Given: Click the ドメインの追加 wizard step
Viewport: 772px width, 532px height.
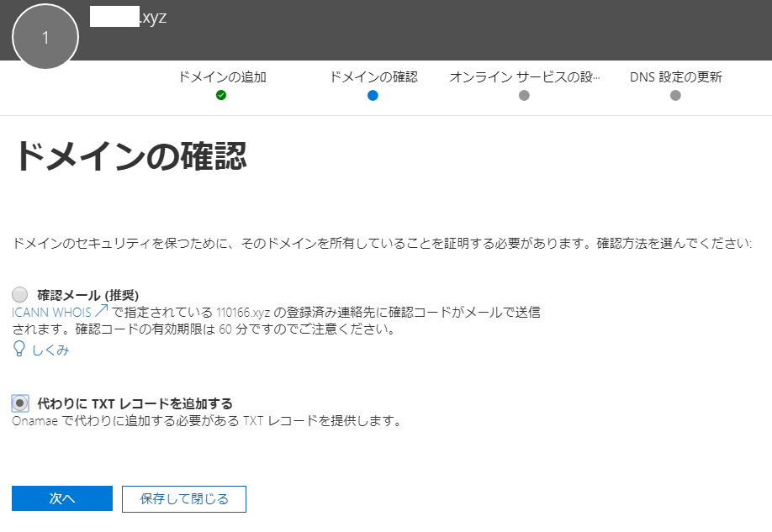Looking at the screenshot, I should pos(222,77).
